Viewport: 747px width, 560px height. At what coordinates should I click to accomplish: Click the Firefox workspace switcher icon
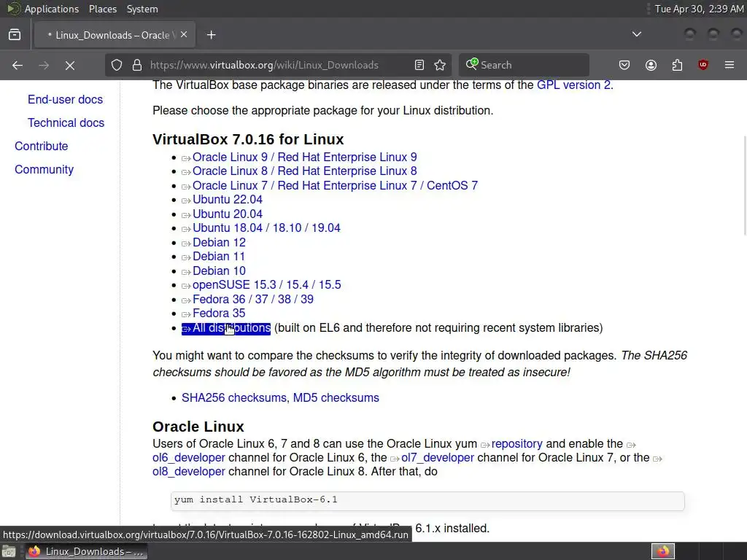click(663, 551)
